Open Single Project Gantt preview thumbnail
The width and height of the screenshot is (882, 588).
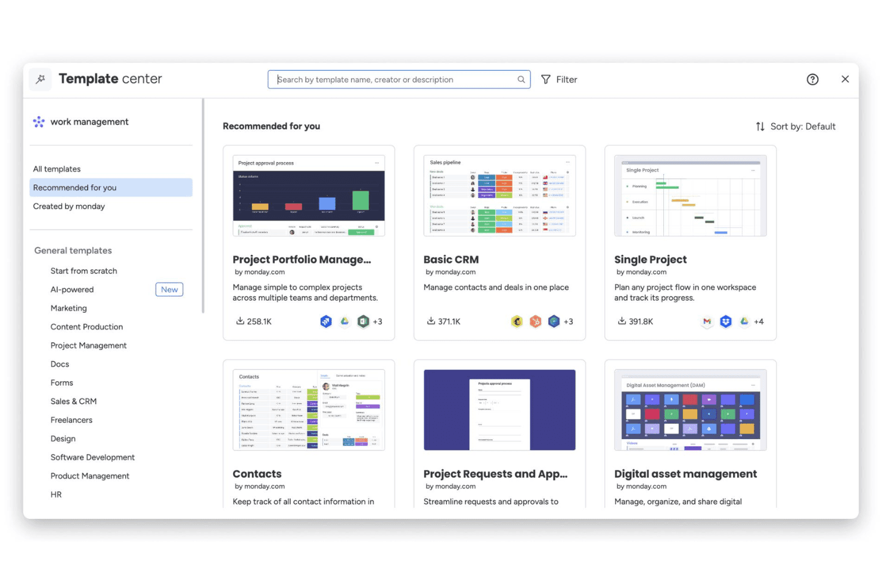[x=690, y=196]
